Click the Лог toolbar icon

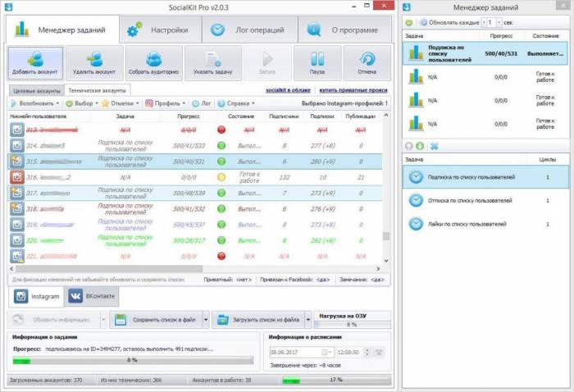point(201,103)
